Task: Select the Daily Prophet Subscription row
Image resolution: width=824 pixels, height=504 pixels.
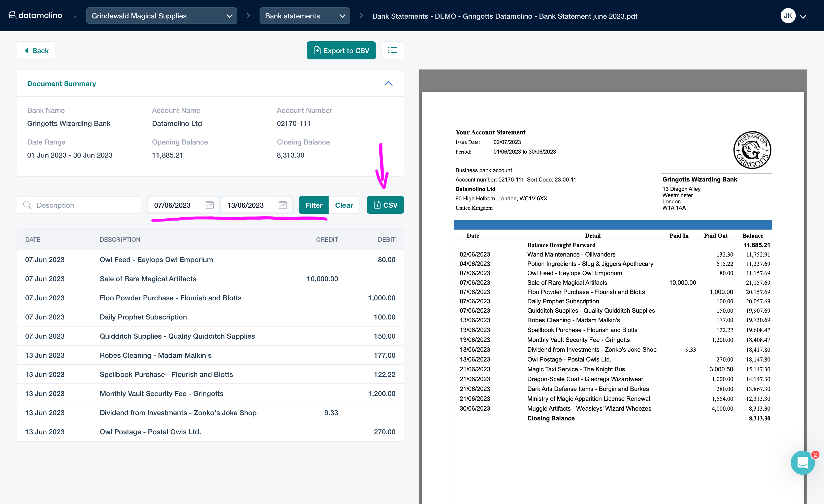Action: coord(210,317)
